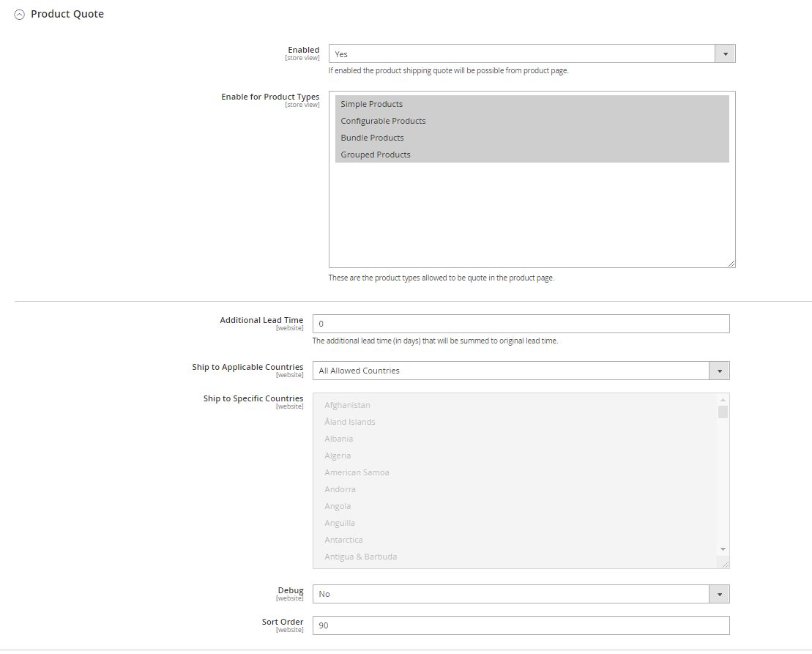Click the countries list resize handle
Screen dimensions: 812x654
click(x=725, y=564)
